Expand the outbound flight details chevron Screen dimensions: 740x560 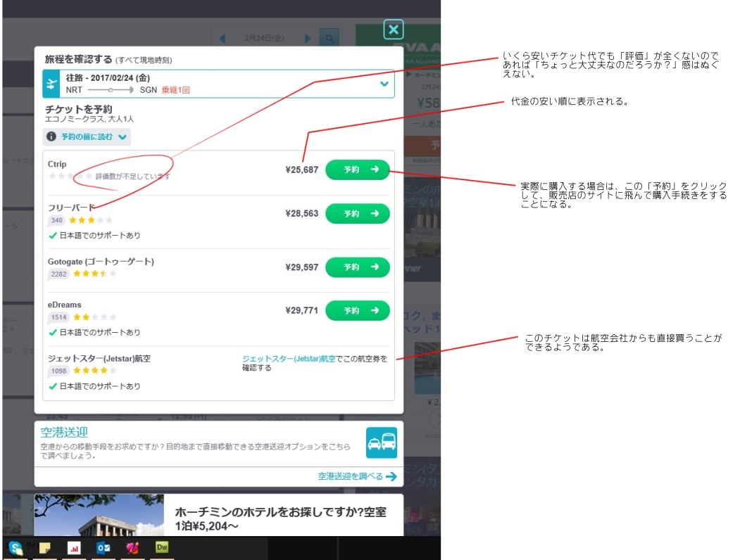(384, 84)
